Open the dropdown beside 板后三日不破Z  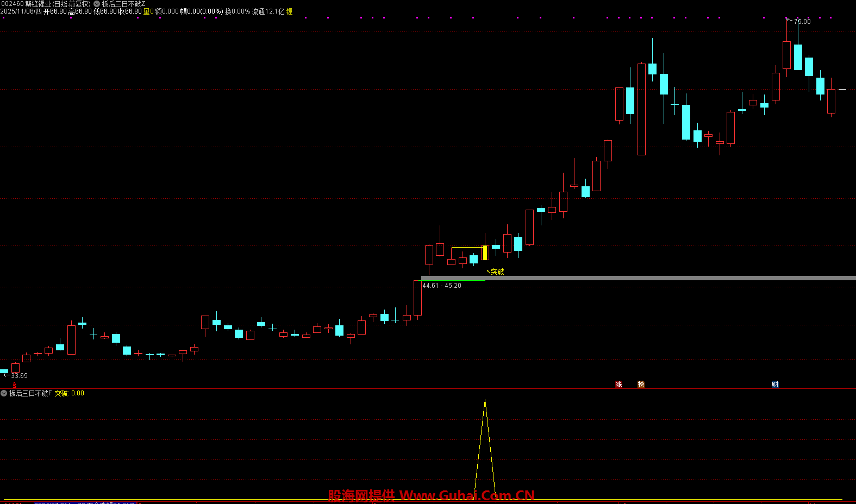click(x=97, y=4)
